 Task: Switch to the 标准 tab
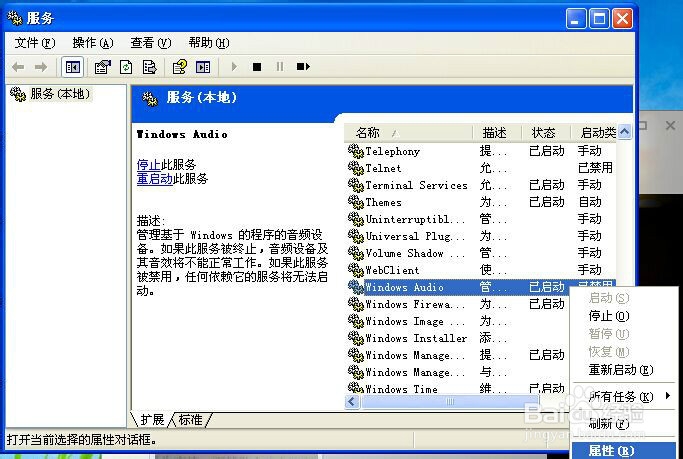[x=191, y=420]
